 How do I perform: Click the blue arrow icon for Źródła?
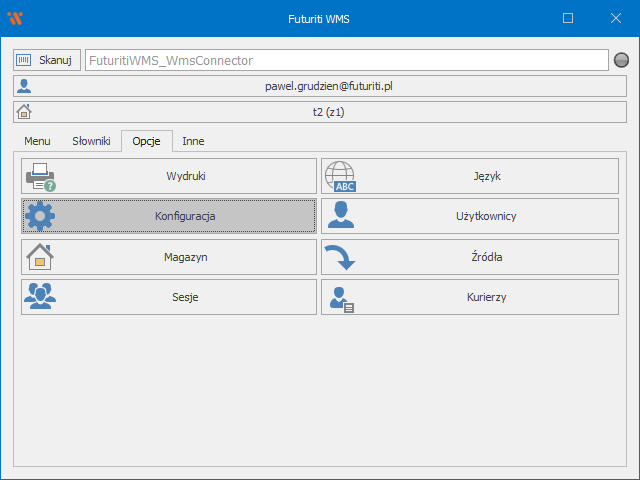pos(340,257)
